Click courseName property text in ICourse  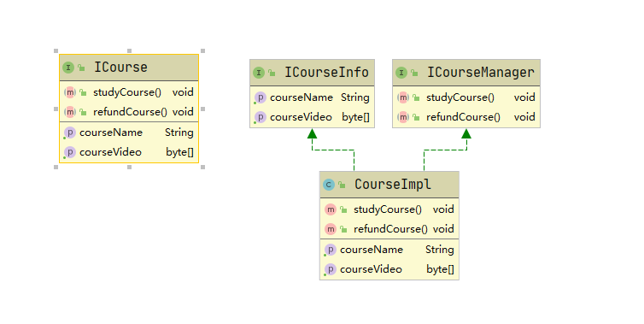tap(111, 133)
